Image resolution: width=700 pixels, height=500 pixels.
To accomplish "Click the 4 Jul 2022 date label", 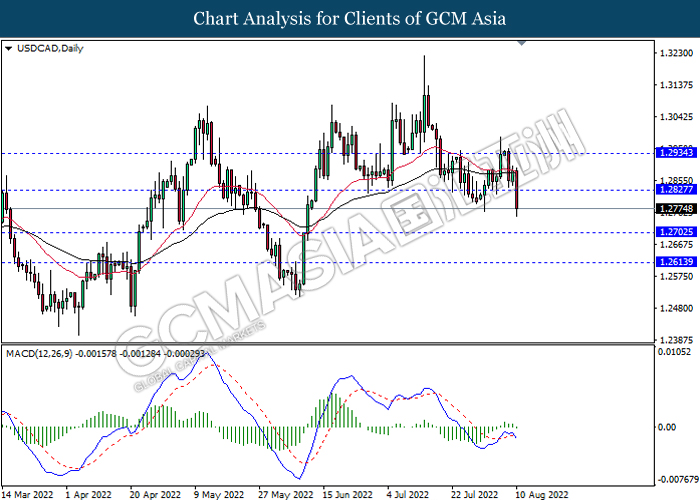I will pyautogui.click(x=408, y=495).
